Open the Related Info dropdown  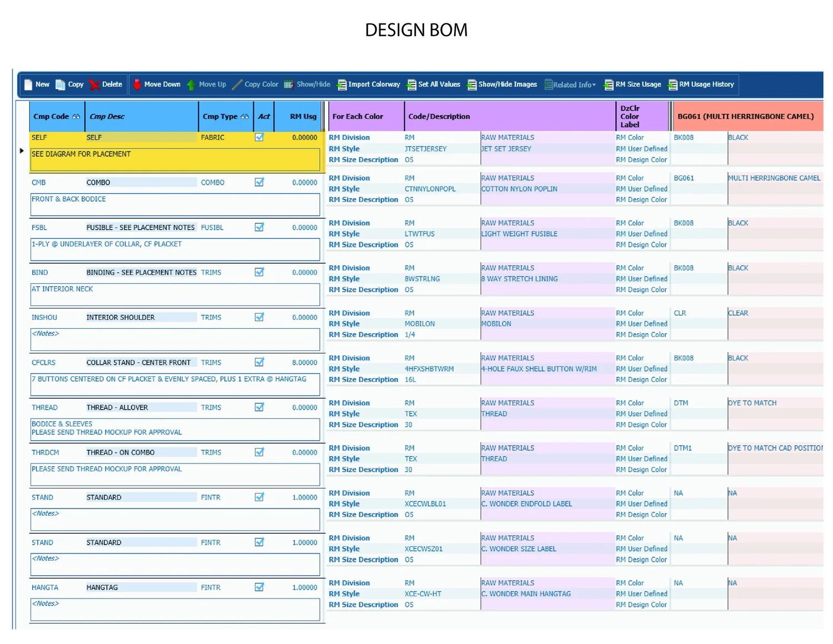click(x=570, y=85)
